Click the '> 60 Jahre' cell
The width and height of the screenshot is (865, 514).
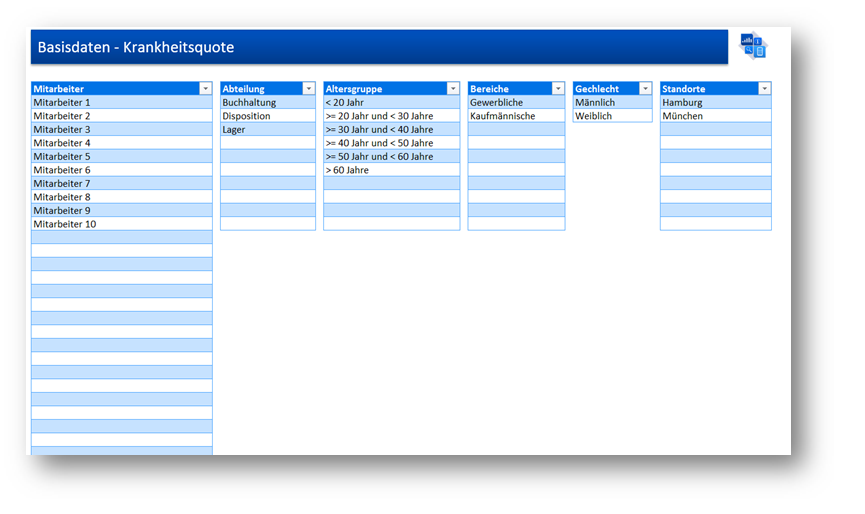pos(391,170)
